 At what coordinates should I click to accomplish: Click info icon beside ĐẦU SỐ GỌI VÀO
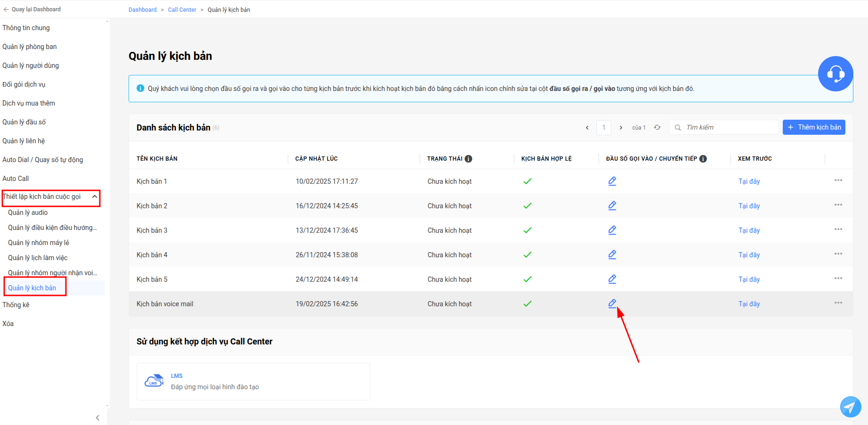point(703,159)
